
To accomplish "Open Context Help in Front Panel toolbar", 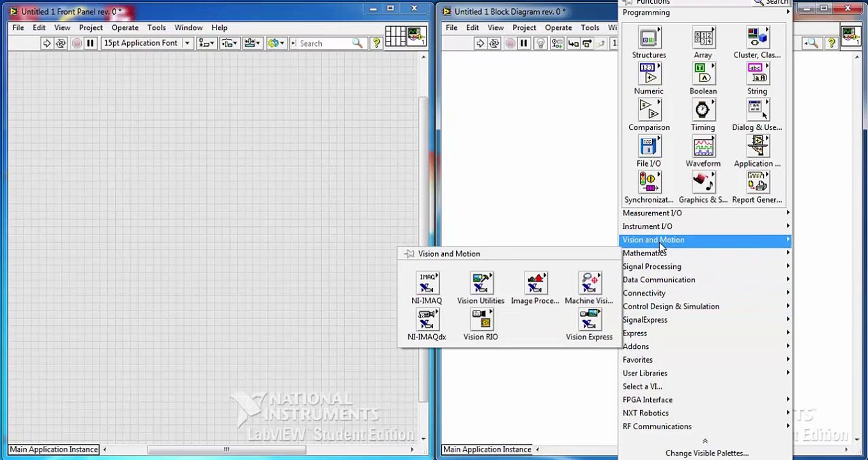I will click(377, 43).
